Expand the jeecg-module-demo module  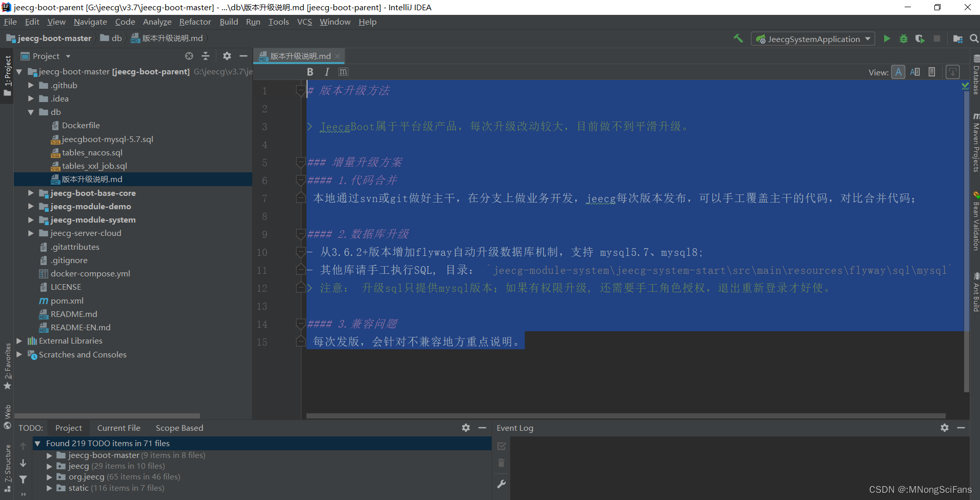pyautogui.click(x=31, y=206)
